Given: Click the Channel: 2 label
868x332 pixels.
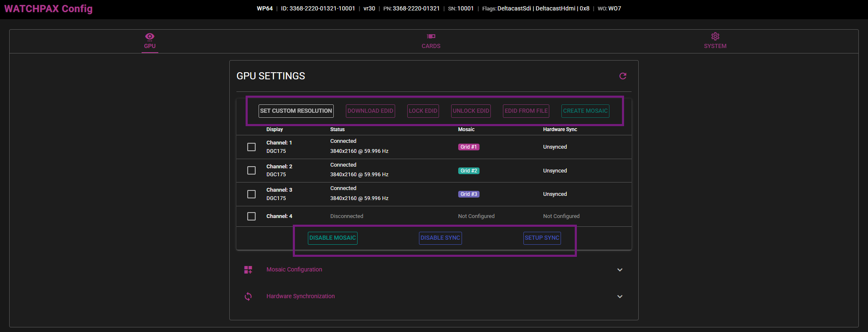Looking at the screenshot, I should click(x=279, y=167).
